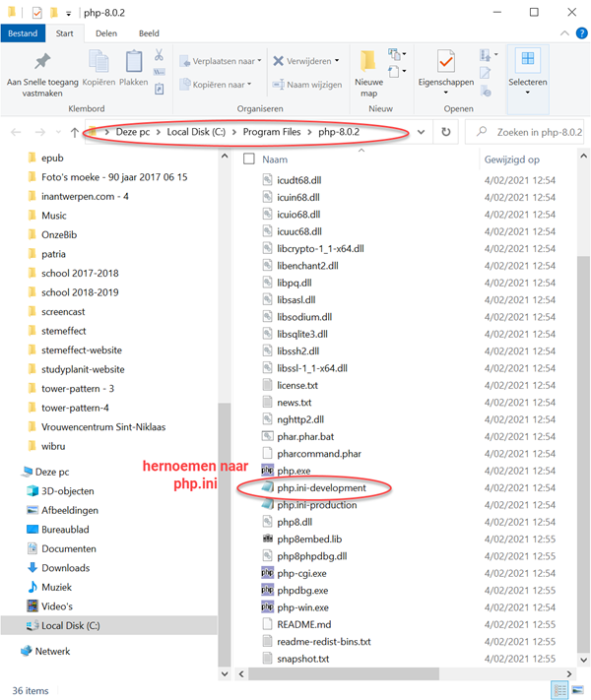Collapse the ribbon with the chevron
This screenshot has width=591, height=700.
pos(564,33)
